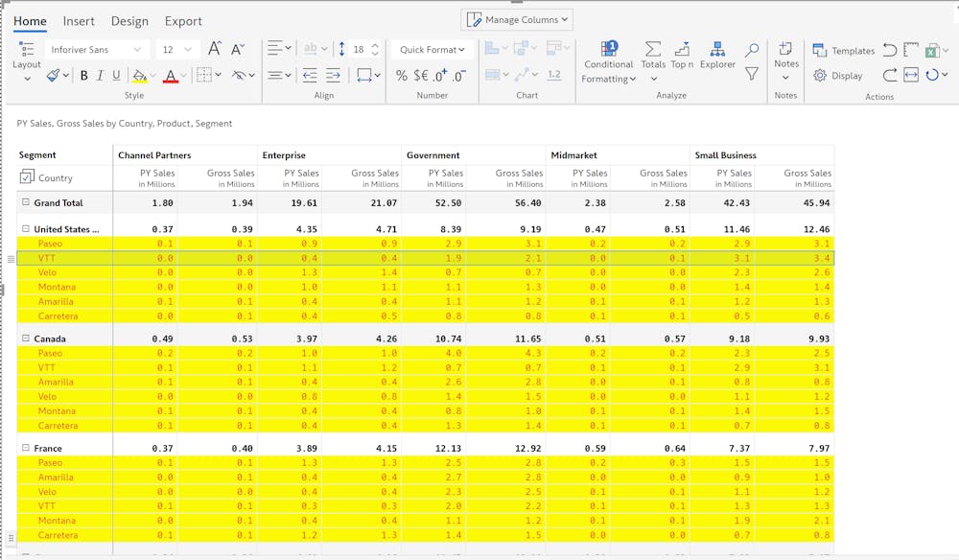959x560 pixels.
Task: Open the Export tab
Action: point(183,21)
